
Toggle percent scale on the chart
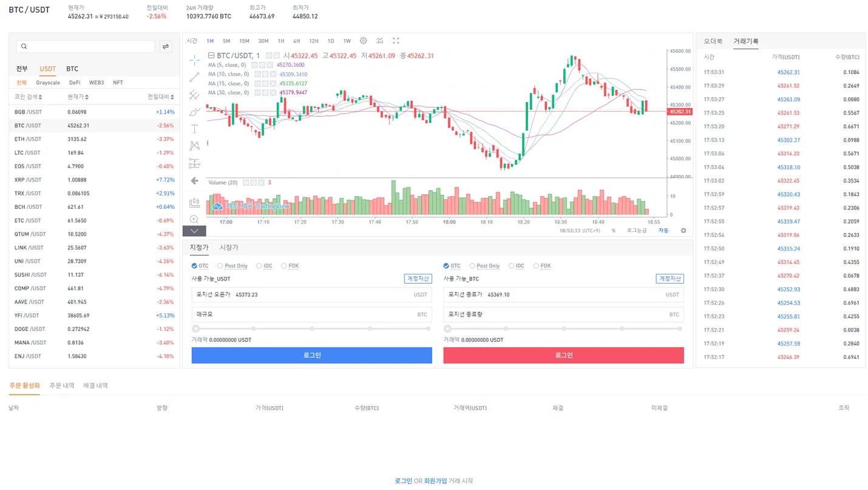(614, 231)
